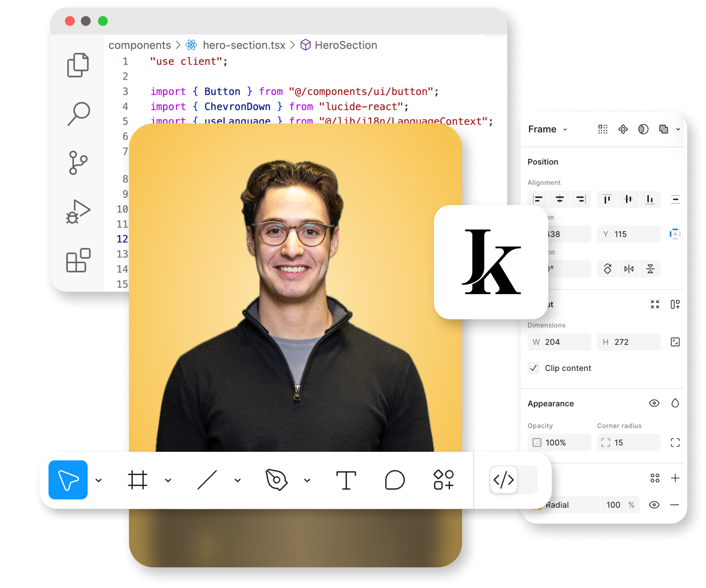Image resolution: width=706 pixels, height=588 pixels.
Task: Select the Comment bubble tool
Action: pyautogui.click(x=395, y=480)
